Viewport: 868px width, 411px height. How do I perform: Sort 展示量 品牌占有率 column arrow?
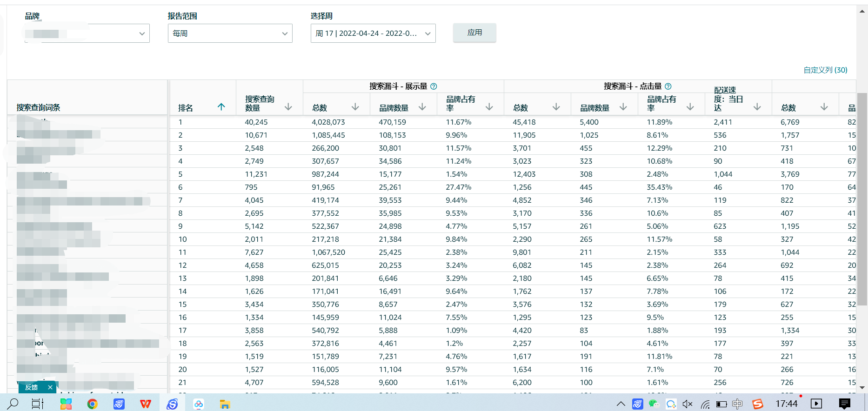coord(489,107)
